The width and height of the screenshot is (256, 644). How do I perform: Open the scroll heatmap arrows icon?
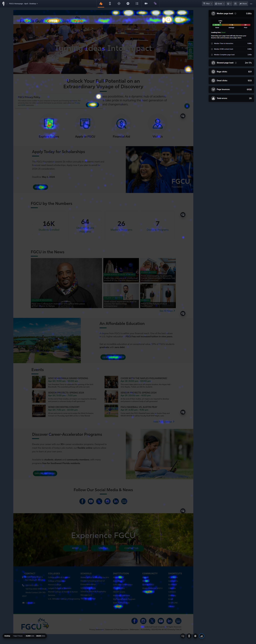pos(110,3)
